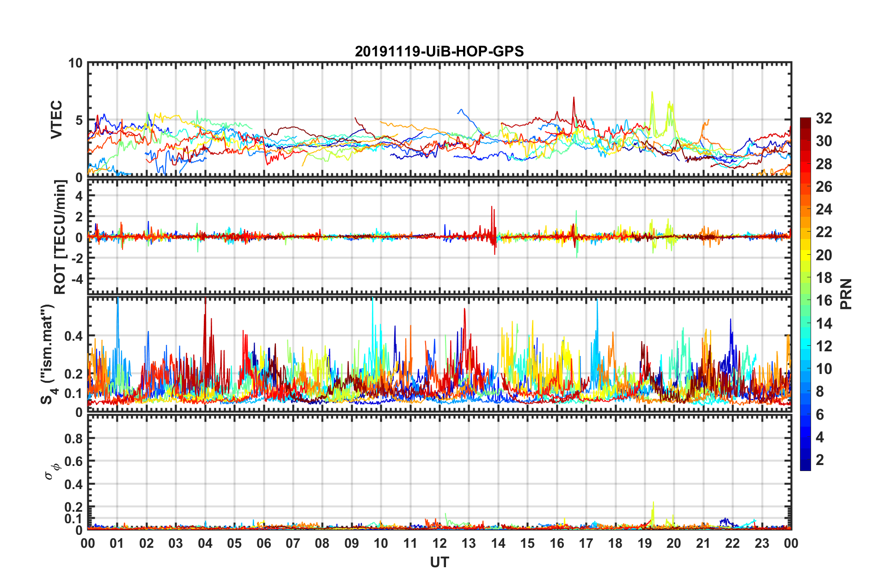Click UT axis tick label 06

[x=264, y=543]
